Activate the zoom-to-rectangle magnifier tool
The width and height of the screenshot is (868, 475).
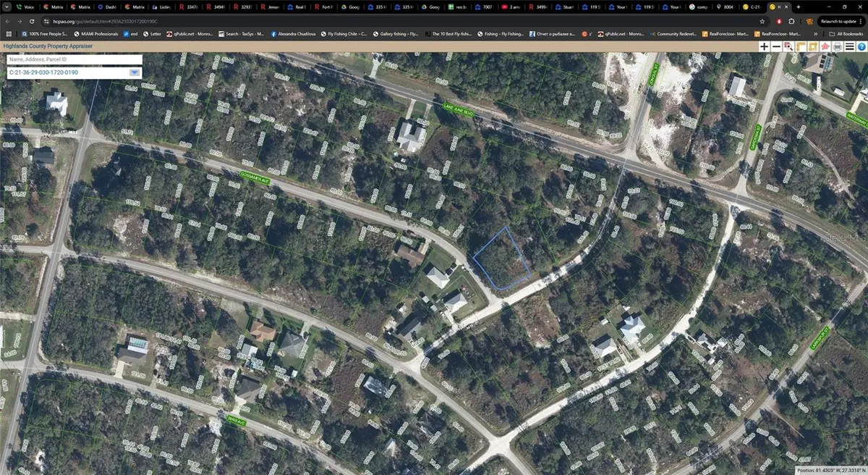(x=788, y=46)
